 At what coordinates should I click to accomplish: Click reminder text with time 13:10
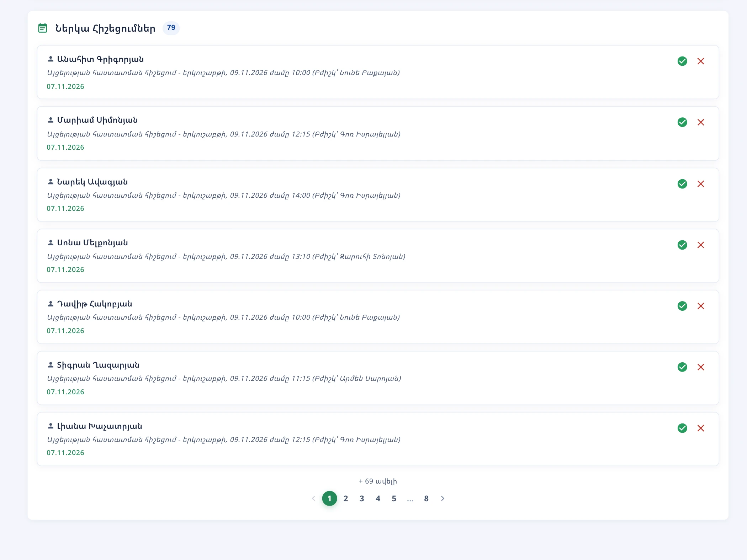(226, 257)
